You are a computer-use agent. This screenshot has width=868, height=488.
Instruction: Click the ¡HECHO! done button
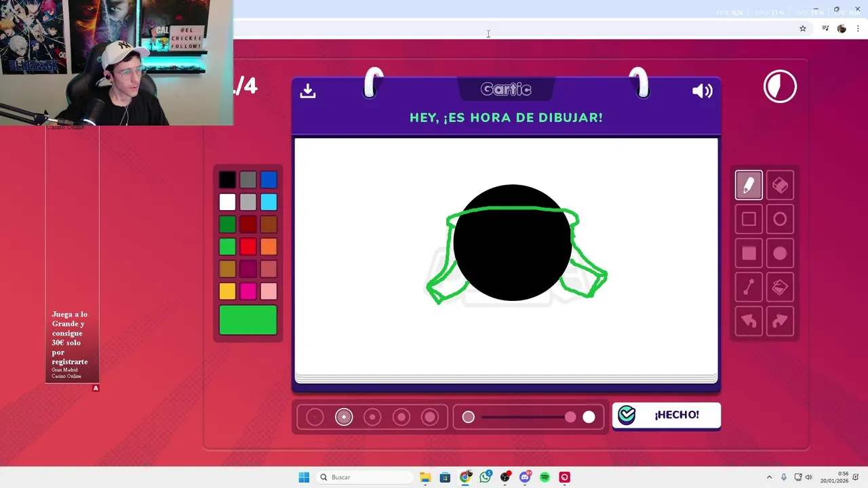point(667,415)
